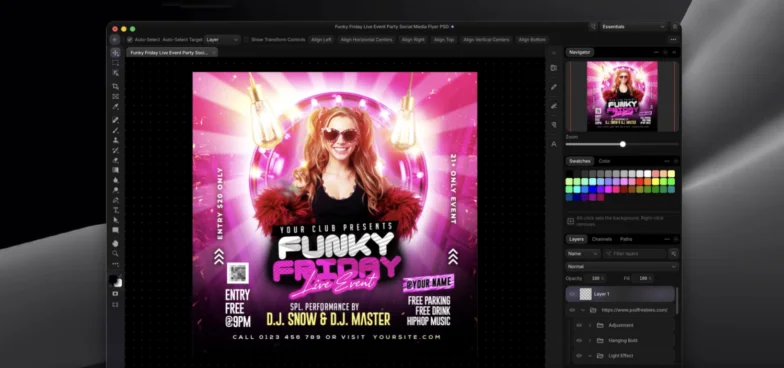Switch to the Swatches tab
The height and width of the screenshot is (368, 784).
[x=580, y=161]
